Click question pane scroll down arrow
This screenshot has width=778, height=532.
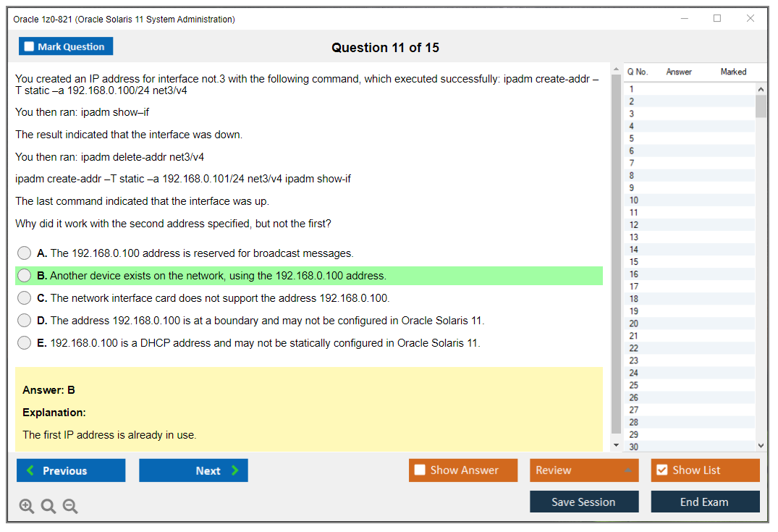tap(616, 445)
